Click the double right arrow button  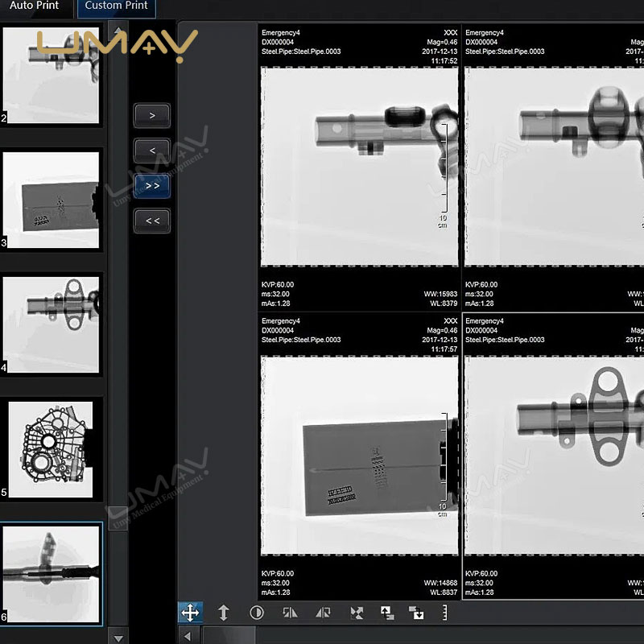[x=152, y=186]
